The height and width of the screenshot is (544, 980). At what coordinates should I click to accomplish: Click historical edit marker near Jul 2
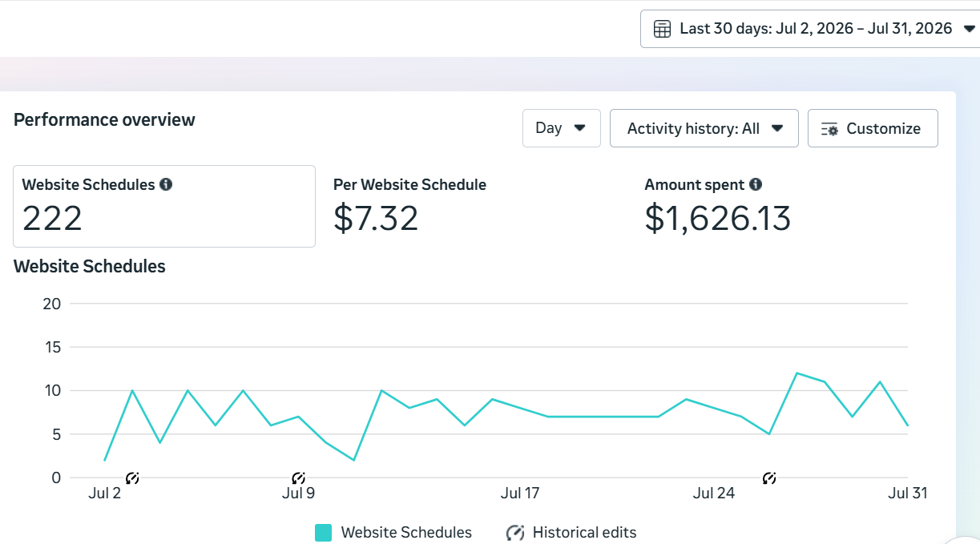tap(133, 478)
